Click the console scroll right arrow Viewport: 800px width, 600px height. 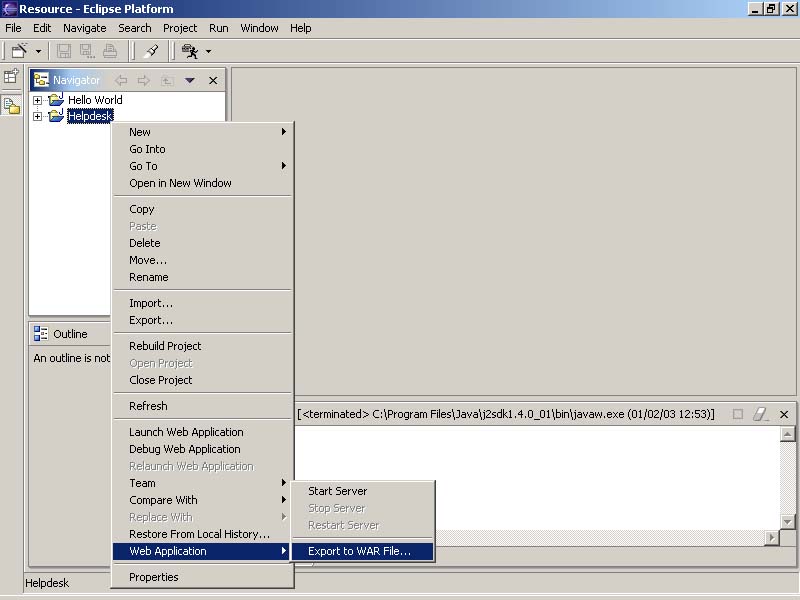[772, 538]
